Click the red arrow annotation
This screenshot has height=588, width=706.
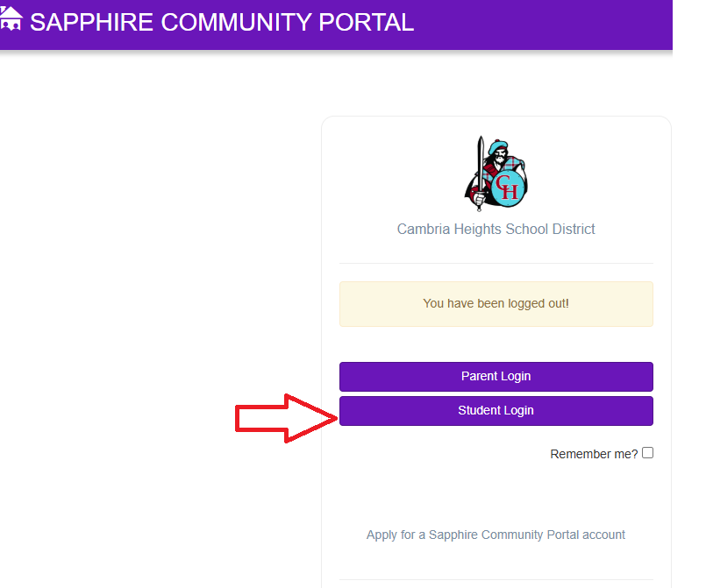pos(286,418)
